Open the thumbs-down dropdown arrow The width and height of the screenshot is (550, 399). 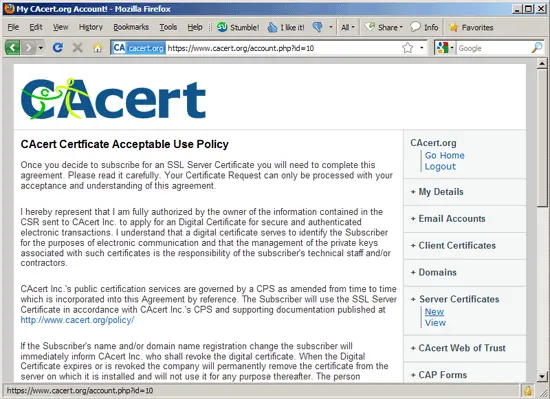tap(330, 27)
